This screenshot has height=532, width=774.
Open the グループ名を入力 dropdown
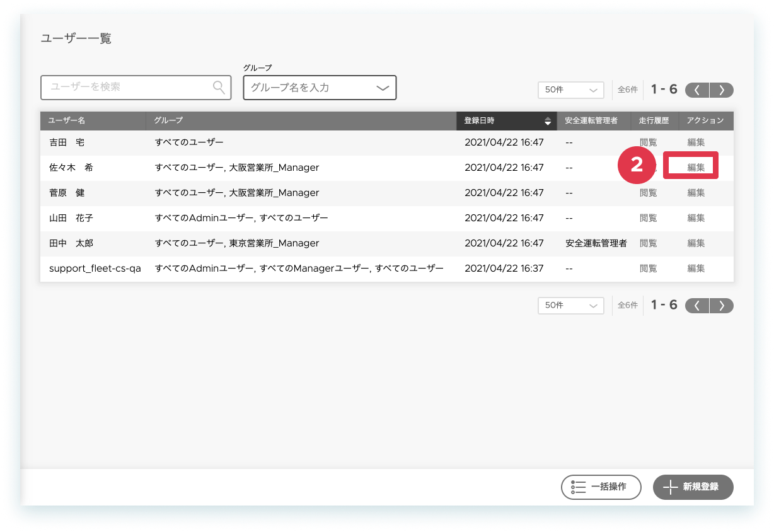click(x=320, y=88)
